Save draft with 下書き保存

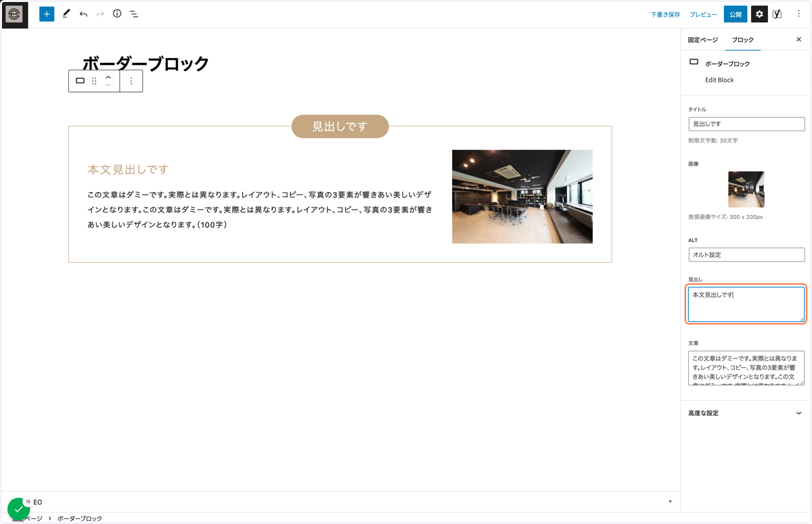click(x=665, y=14)
